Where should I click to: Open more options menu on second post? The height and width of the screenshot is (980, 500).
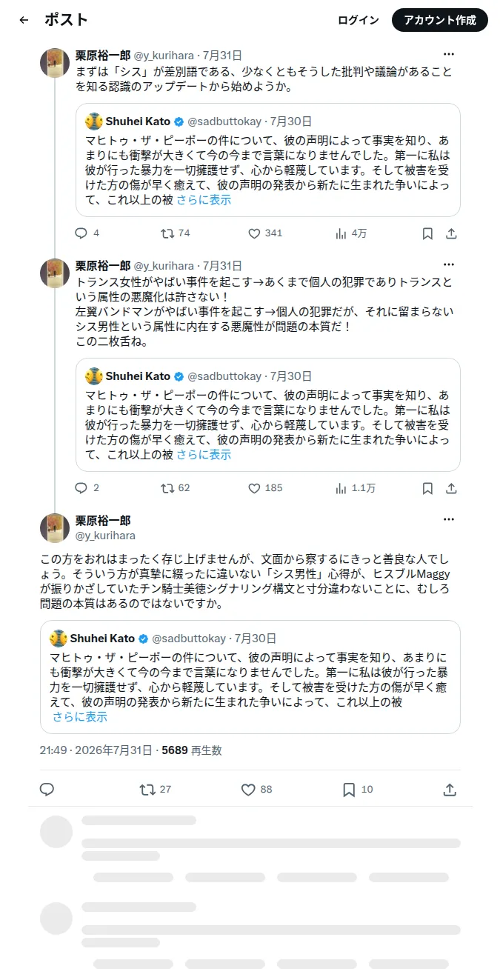[449, 265]
